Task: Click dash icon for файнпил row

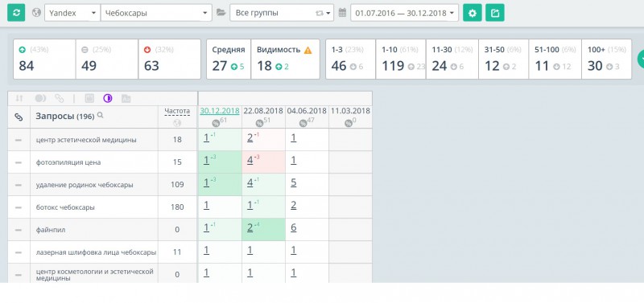Action: [x=19, y=230]
